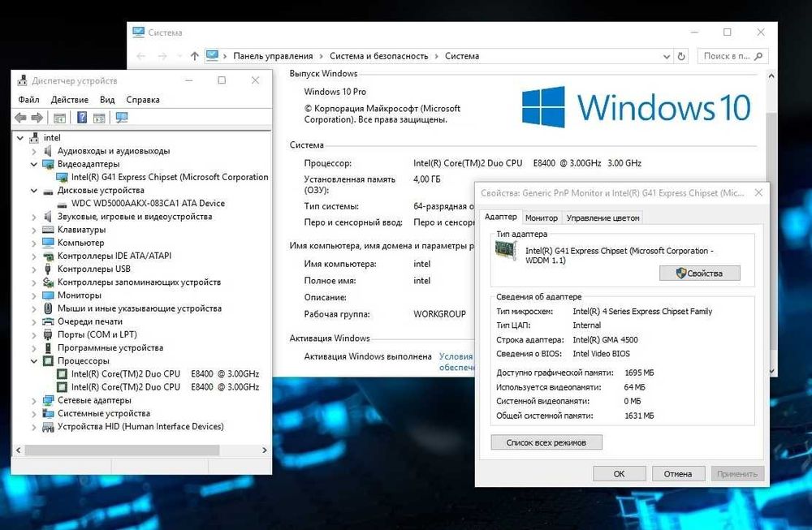Collapse the intel root node
This screenshot has height=530, width=812.
[x=20, y=138]
